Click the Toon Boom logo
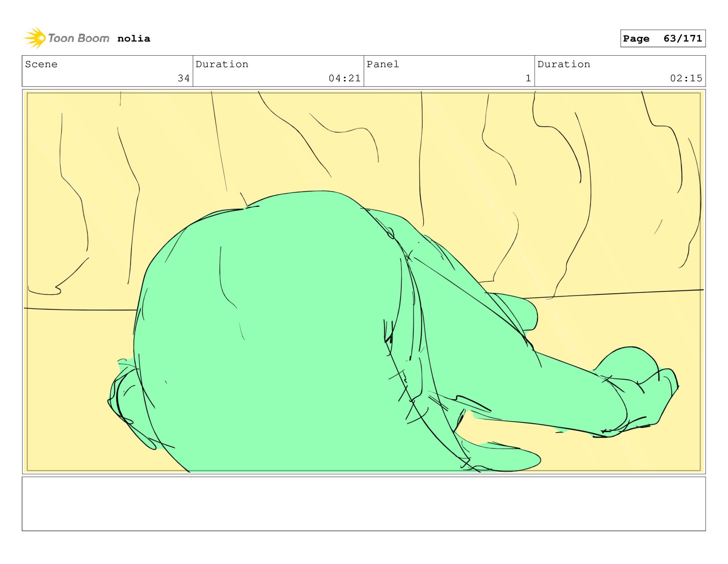Image resolution: width=728 pixels, height=564 pixels. pyautogui.click(x=66, y=38)
